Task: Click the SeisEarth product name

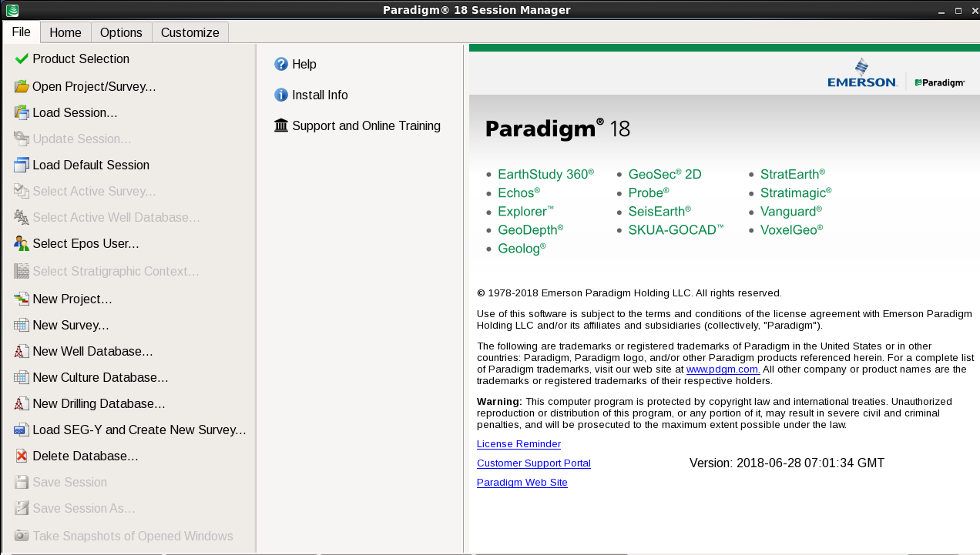Action: point(659,211)
